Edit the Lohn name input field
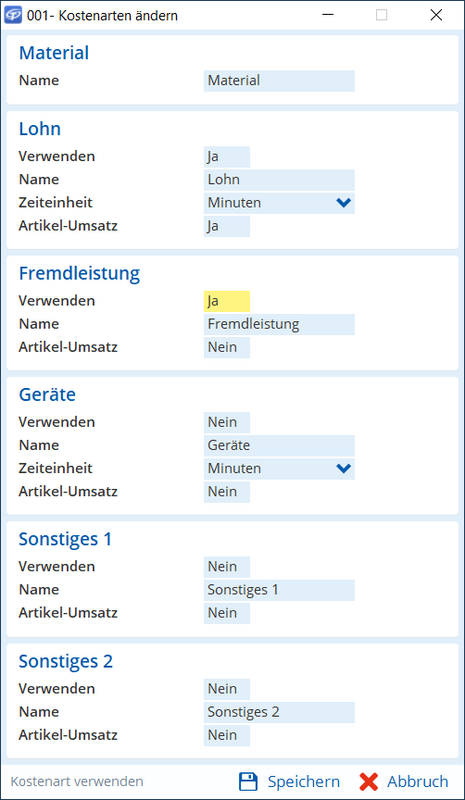The image size is (465, 800). pyautogui.click(x=279, y=180)
